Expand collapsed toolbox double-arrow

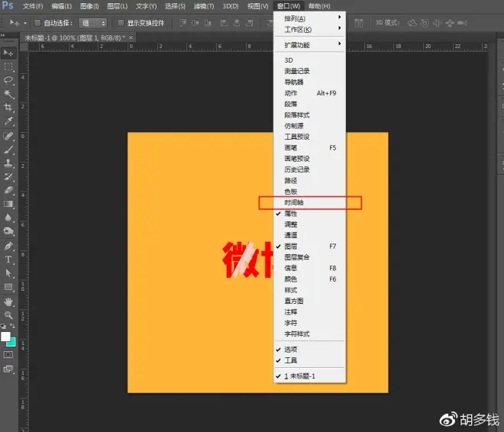click(2, 36)
